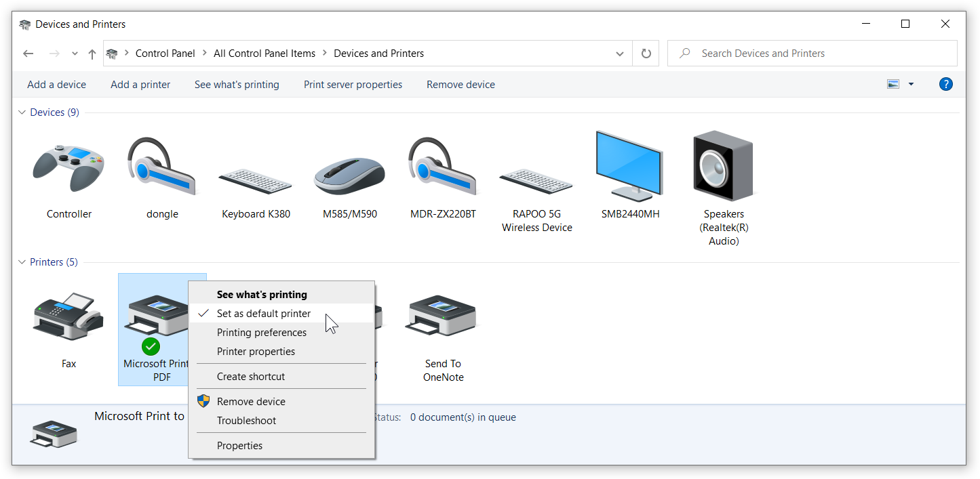Open See what's printing from context menu
Image resolution: width=980 pixels, height=479 pixels.
(x=281, y=295)
